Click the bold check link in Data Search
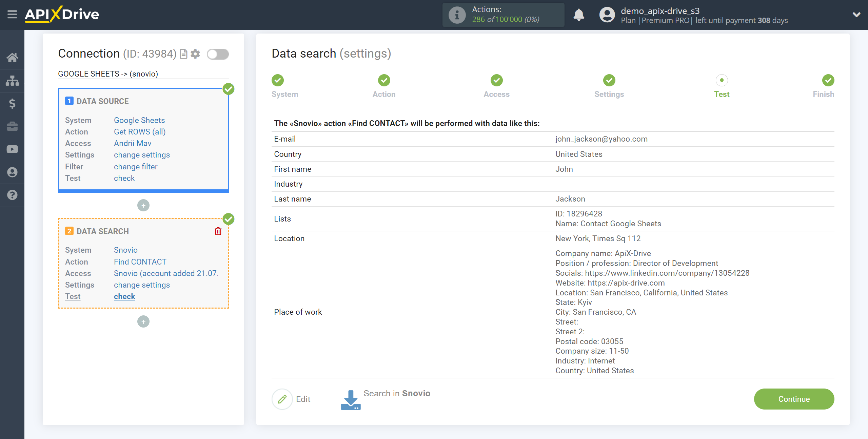This screenshot has width=868, height=439. tap(124, 296)
